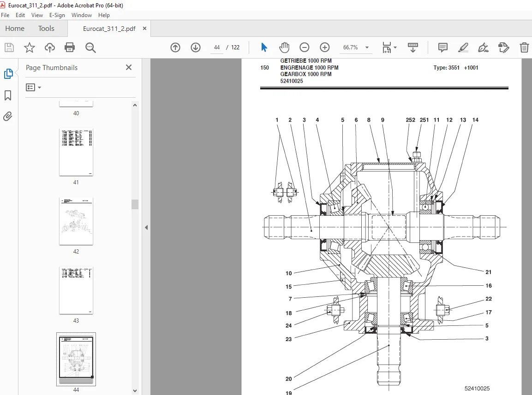Screen dimensions: 532x395
Task: Open thumbnail options menu dropdown
Action: click(x=33, y=88)
